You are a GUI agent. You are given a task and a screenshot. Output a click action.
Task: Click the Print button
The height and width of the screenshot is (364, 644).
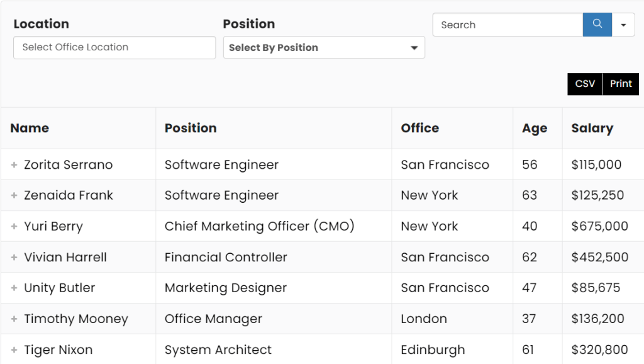coord(621,84)
